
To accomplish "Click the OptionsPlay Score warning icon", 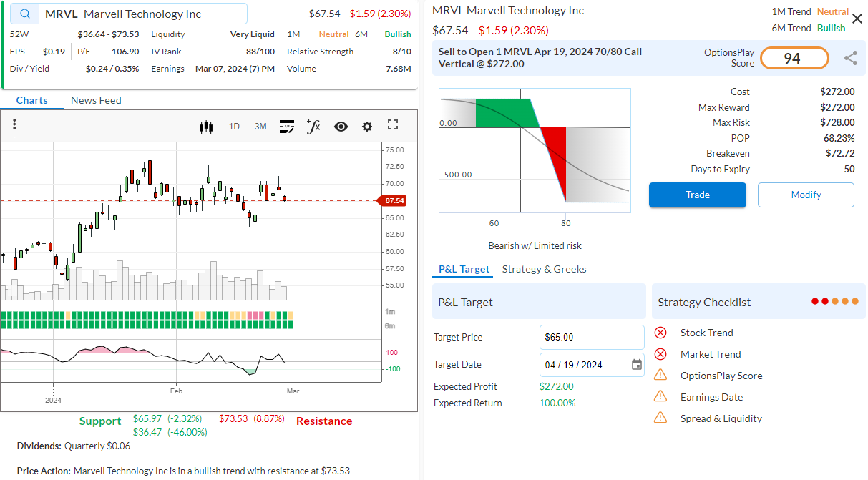I will click(660, 376).
